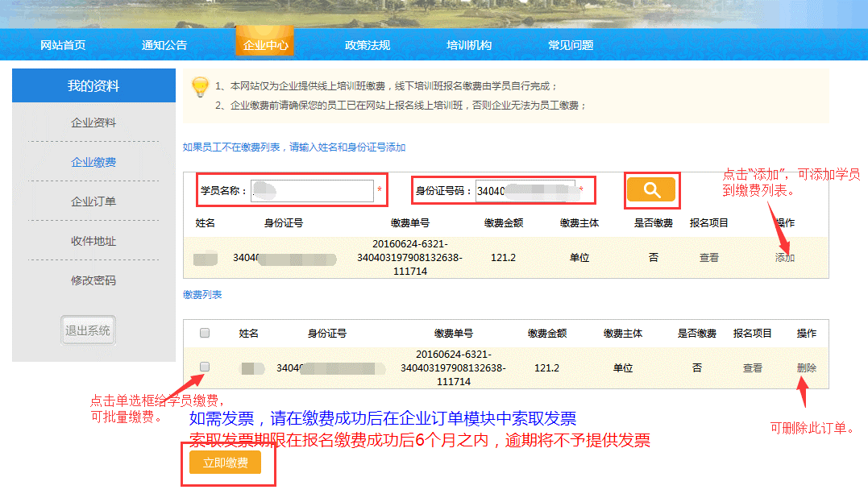868x498 pixels.
Task: Click the lightbulb tip icon
Action: click(200, 88)
